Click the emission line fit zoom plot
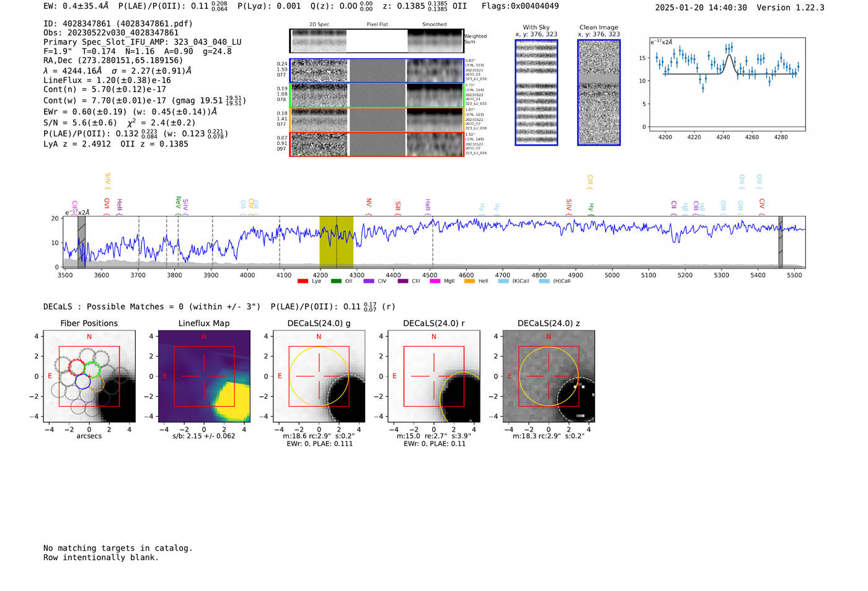The height and width of the screenshot is (591, 868). click(x=727, y=84)
